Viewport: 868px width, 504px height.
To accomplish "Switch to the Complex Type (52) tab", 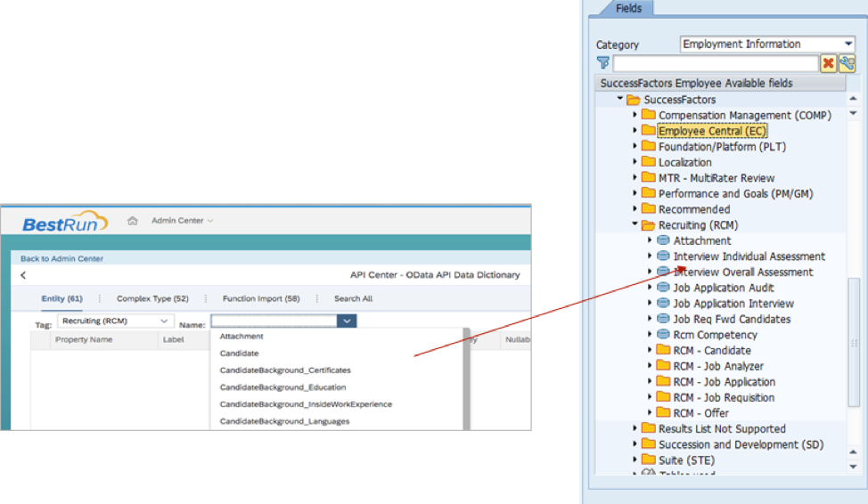I will click(152, 298).
